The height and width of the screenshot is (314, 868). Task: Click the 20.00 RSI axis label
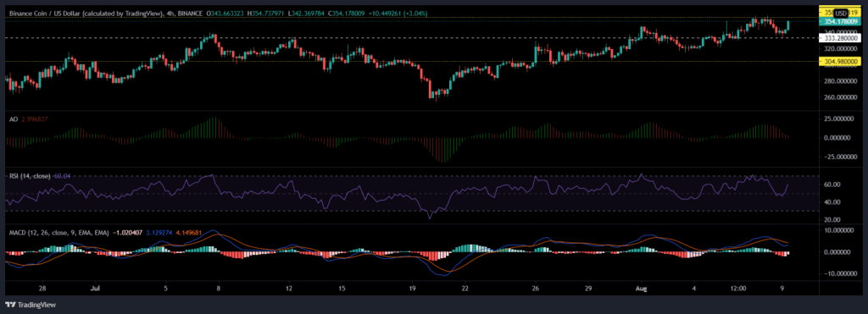[832, 219]
